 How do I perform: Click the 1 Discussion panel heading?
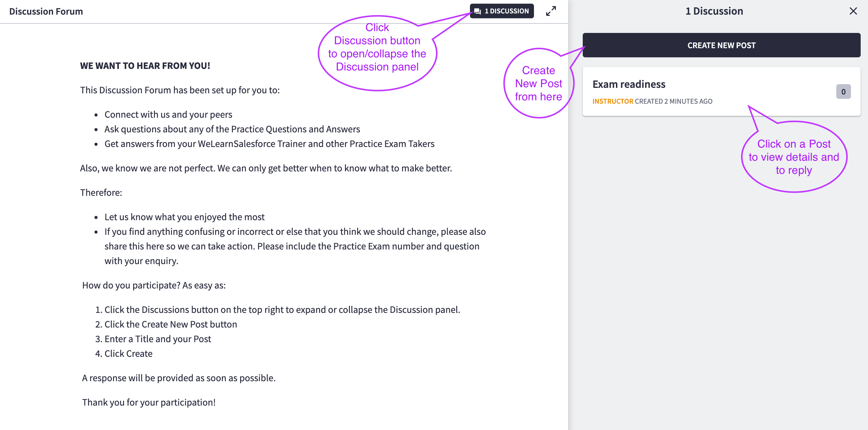click(714, 11)
